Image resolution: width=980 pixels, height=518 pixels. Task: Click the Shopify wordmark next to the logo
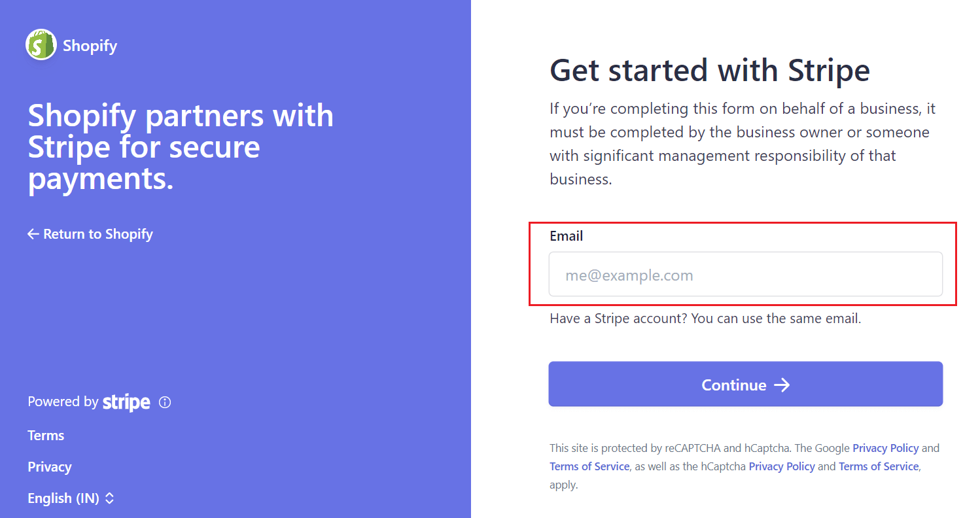[x=90, y=45]
